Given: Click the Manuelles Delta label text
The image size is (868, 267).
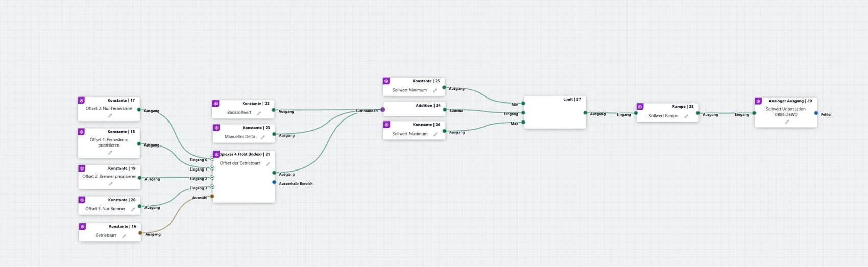Looking at the screenshot, I should tap(240, 137).
